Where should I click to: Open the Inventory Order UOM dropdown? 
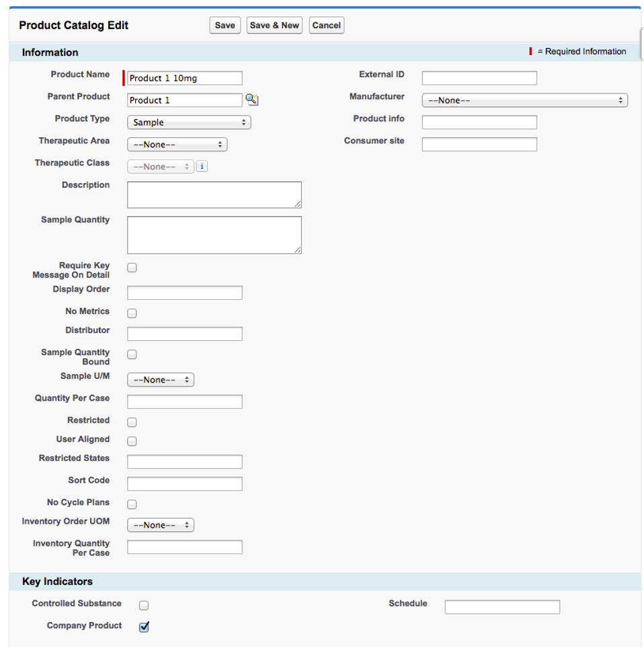coord(161,525)
